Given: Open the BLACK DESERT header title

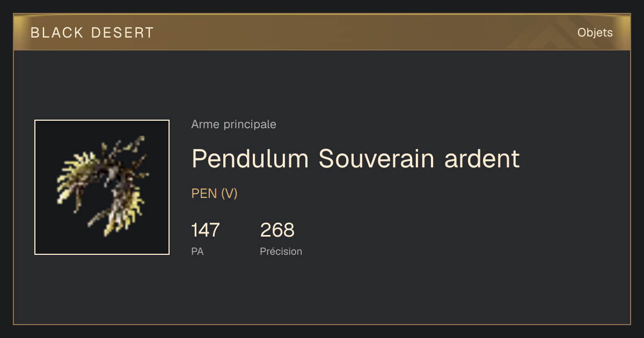Looking at the screenshot, I should click(92, 33).
